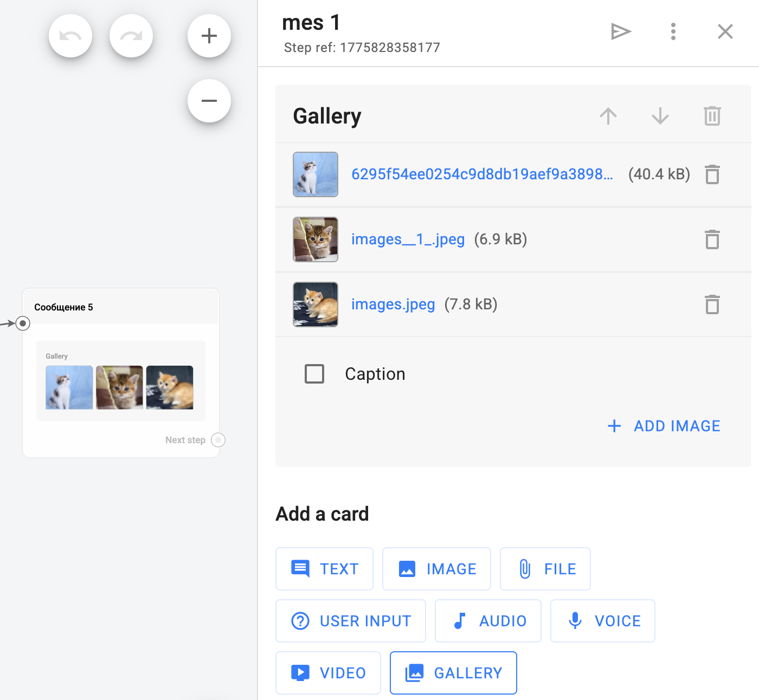Click the undo arrow button
The width and height of the screenshot is (759, 700).
70,36
